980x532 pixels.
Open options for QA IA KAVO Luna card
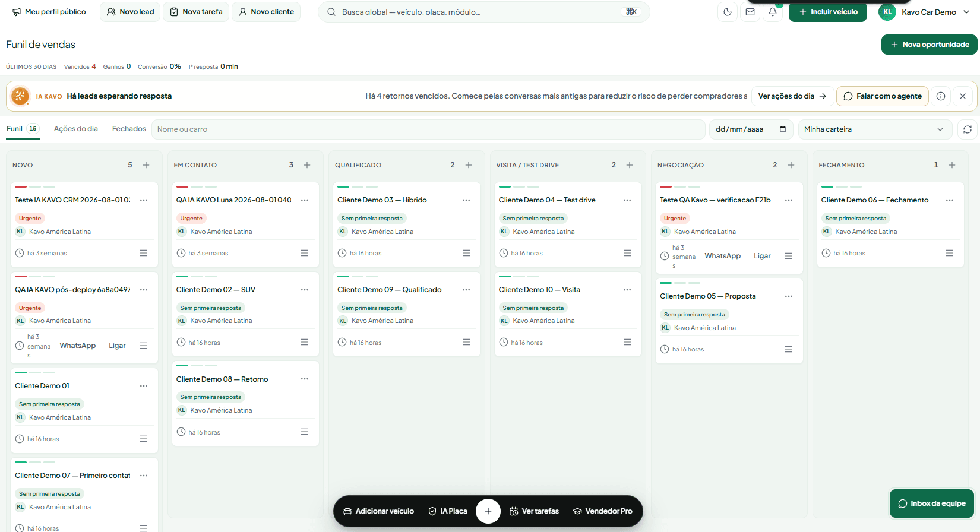[305, 200]
